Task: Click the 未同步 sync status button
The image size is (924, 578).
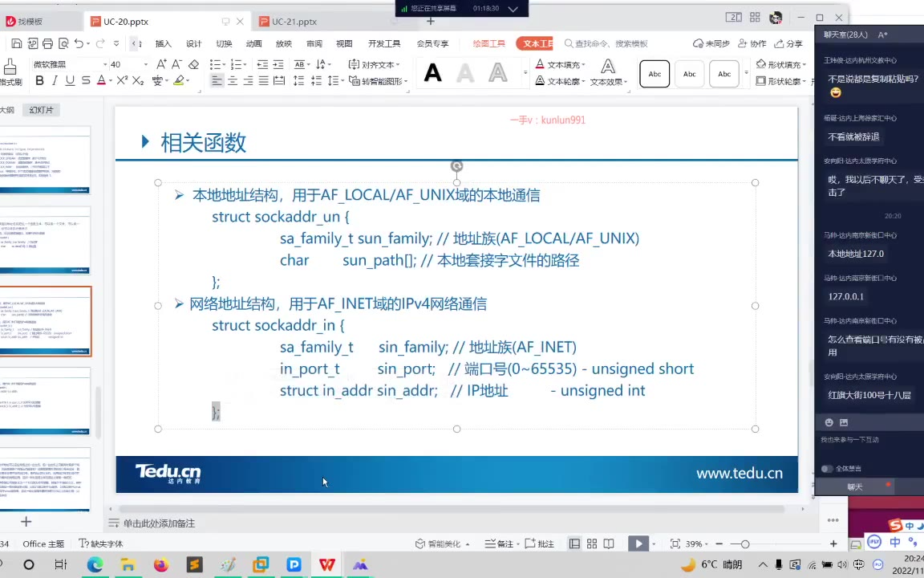Action: [x=712, y=43]
